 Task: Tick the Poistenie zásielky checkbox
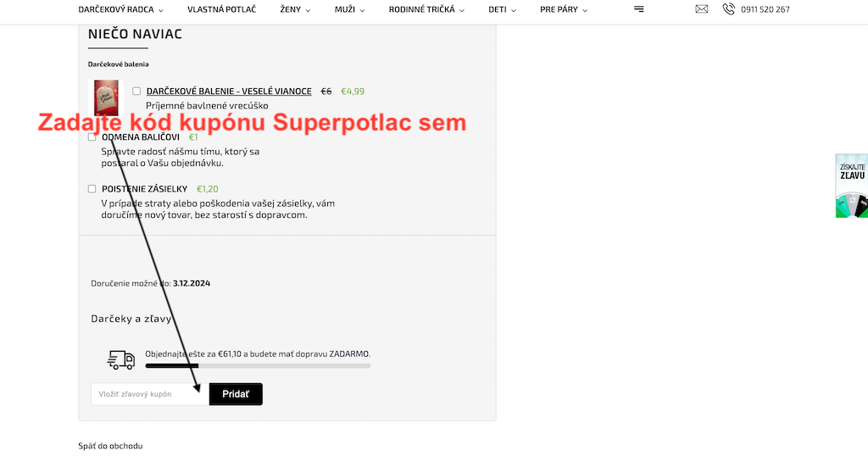(x=92, y=189)
